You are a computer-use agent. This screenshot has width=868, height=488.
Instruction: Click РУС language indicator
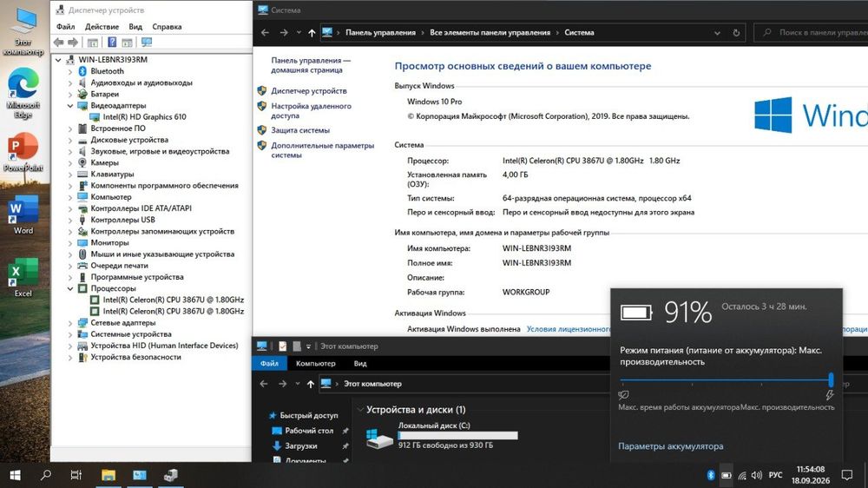[x=775, y=475]
